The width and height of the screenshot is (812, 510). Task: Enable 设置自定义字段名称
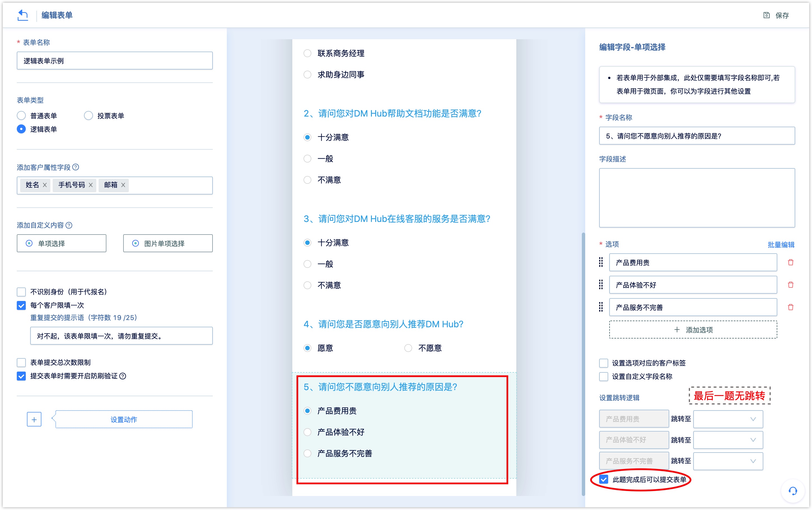(x=603, y=376)
